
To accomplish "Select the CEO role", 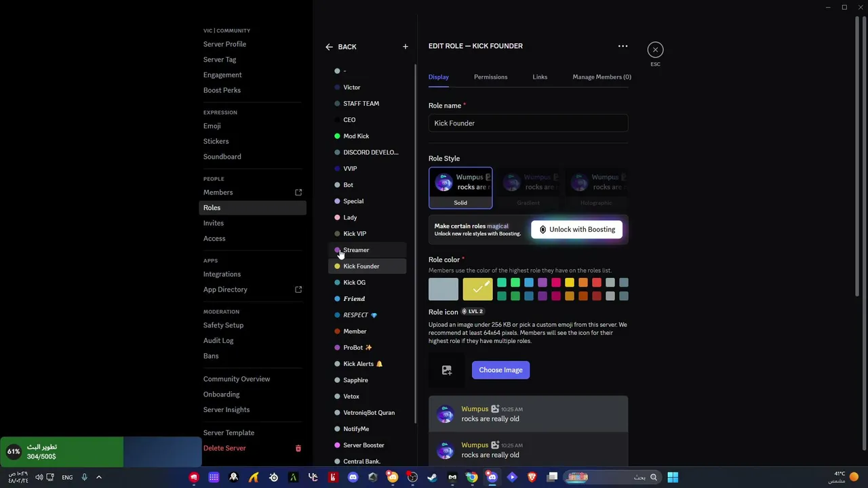I will 368,120.
